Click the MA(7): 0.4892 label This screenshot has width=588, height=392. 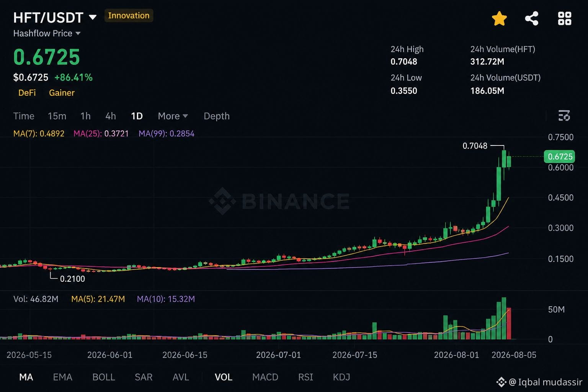39,134
